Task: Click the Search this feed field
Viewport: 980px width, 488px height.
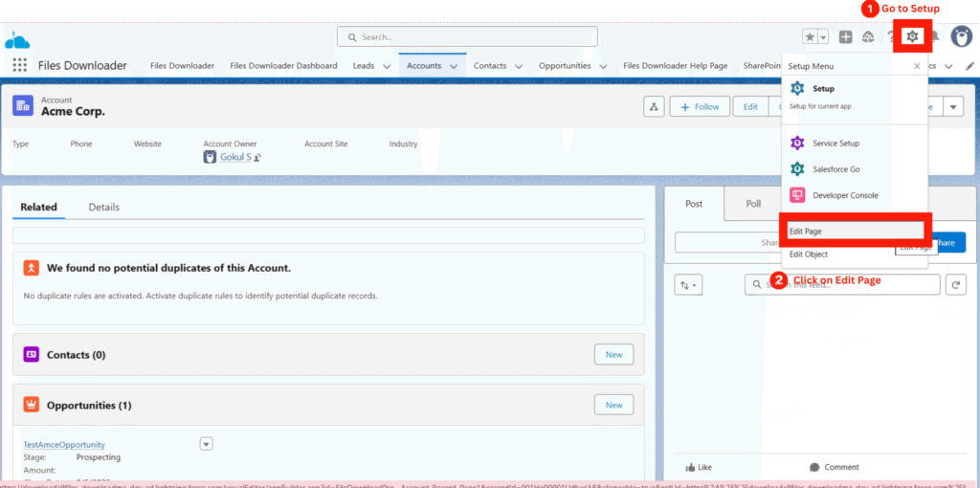Action: point(842,284)
